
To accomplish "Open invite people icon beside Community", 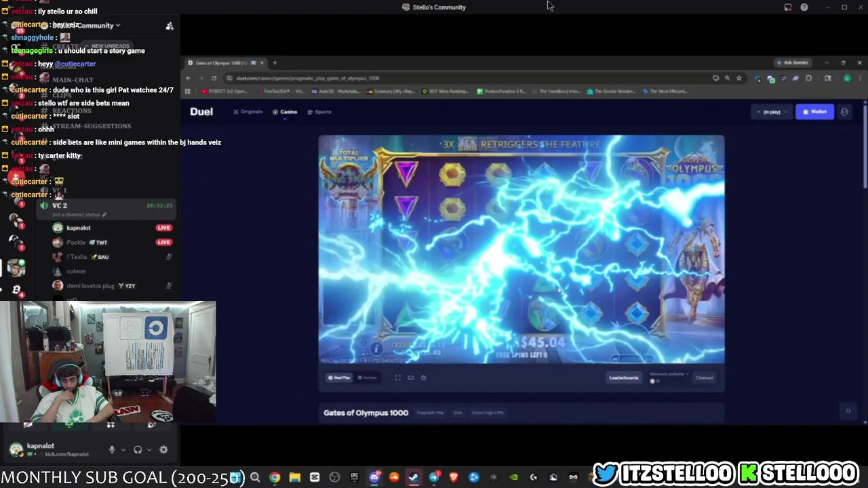I will click(170, 26).
